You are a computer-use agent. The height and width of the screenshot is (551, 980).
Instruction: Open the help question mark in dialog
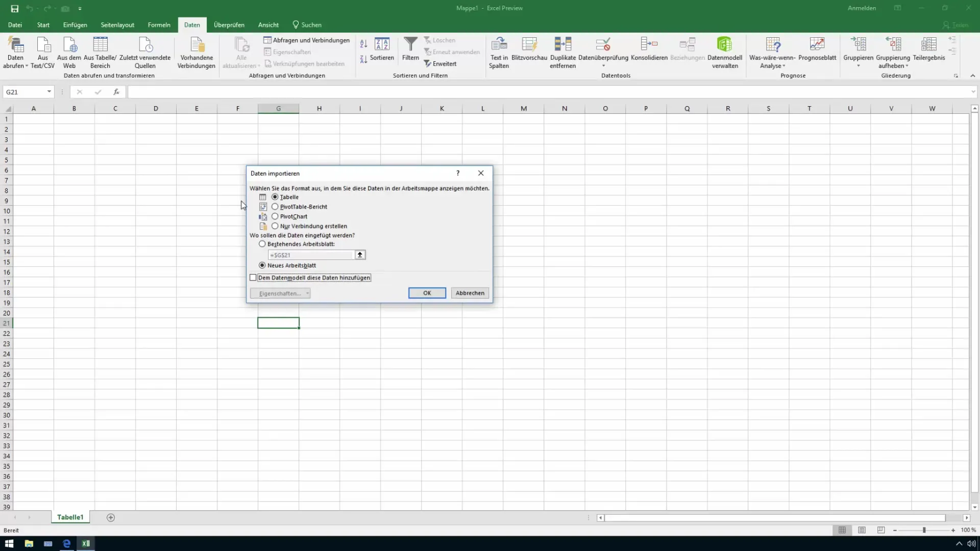[458, 173]
